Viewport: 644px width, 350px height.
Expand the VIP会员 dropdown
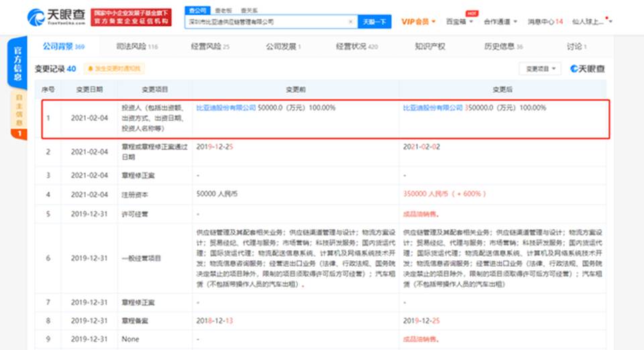pos(418,21)
